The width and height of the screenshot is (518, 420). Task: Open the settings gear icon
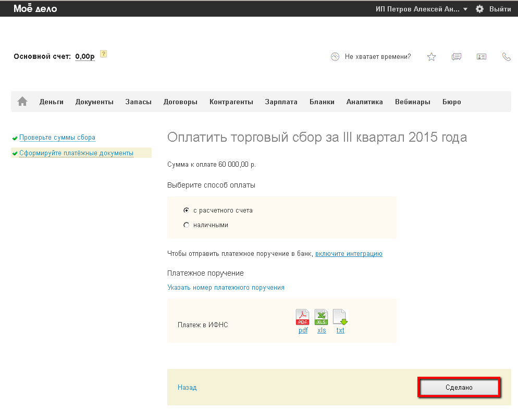point(480,9)
